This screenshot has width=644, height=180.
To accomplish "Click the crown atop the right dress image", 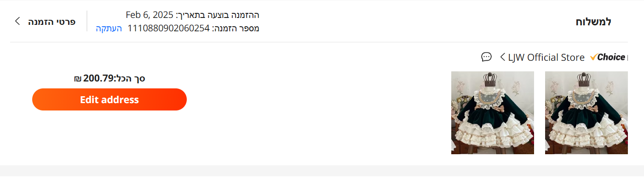I will [586, 78].
